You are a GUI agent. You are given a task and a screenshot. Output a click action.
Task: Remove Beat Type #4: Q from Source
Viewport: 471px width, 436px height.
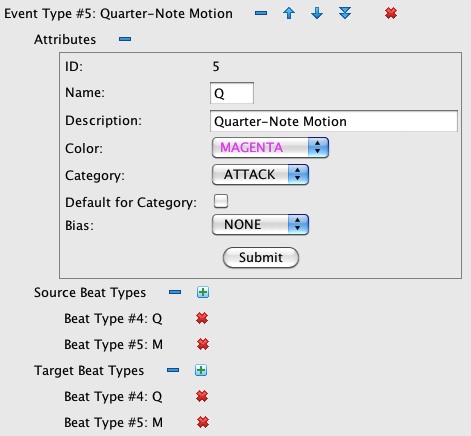(202, 318)
